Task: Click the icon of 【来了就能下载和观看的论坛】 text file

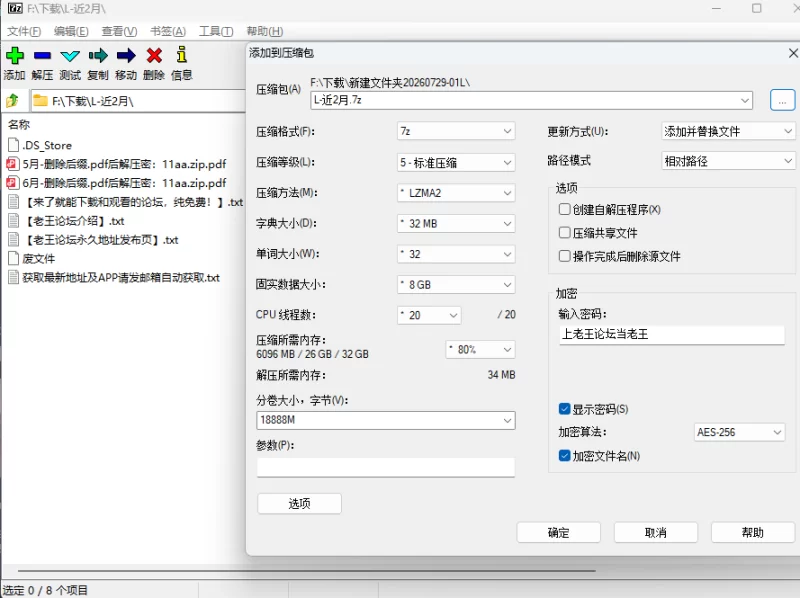Action: pos(13,202)
